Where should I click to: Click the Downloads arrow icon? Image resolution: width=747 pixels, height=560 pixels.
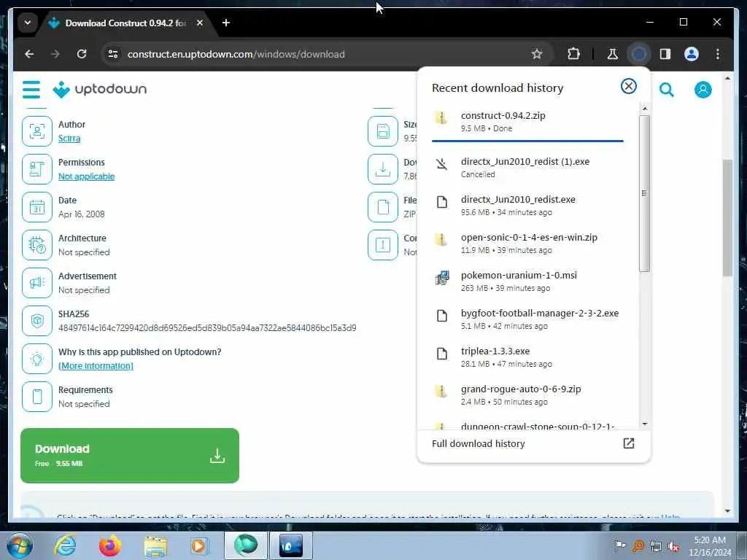click(382, 169)
